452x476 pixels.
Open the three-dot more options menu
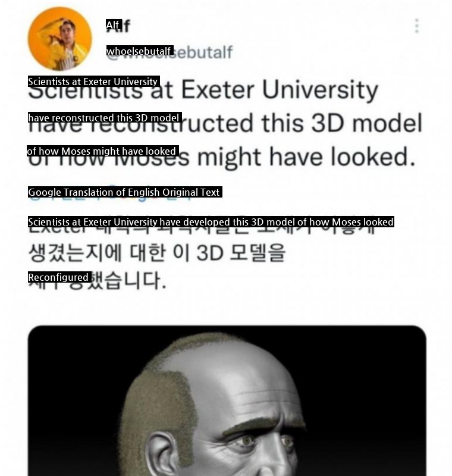[417, 26]
